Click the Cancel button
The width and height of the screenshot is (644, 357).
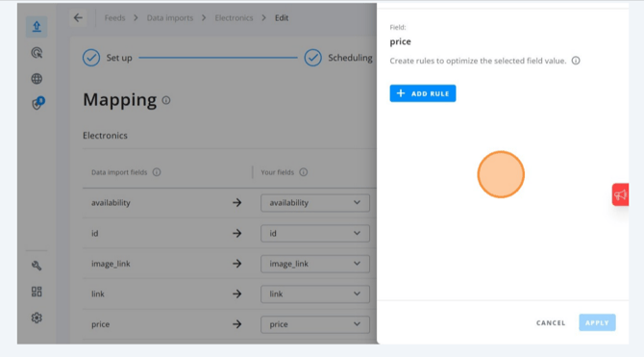[x=551, y=323]
